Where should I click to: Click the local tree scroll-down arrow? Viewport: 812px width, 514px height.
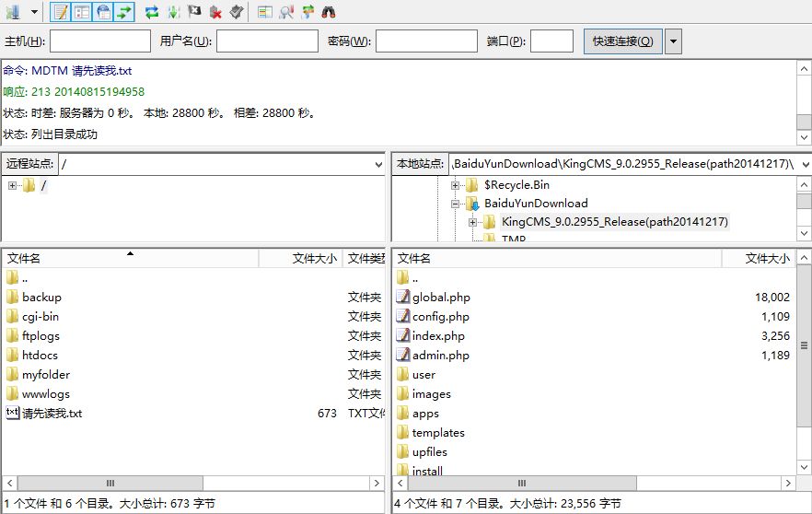(x=804, y=234)
